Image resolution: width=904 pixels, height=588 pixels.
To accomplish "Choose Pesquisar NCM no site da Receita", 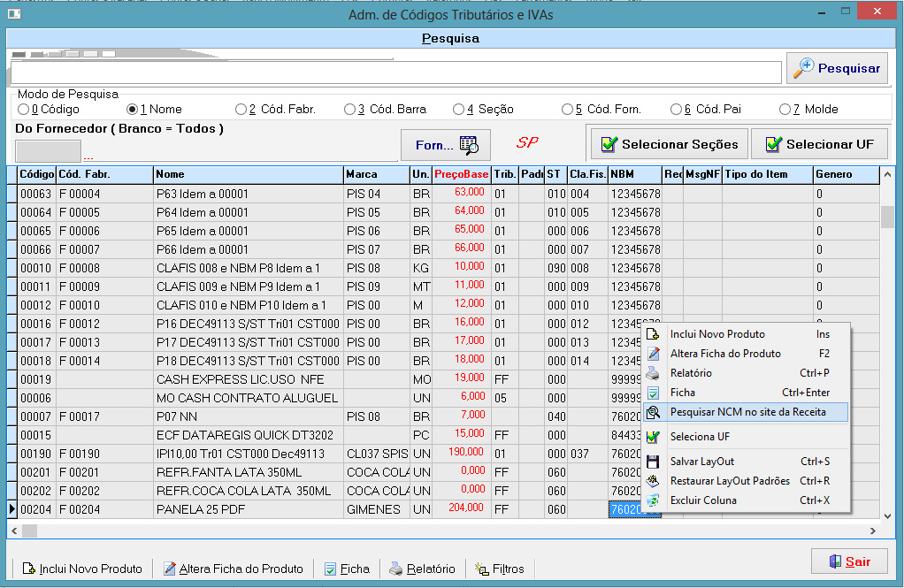I will 747,412.
